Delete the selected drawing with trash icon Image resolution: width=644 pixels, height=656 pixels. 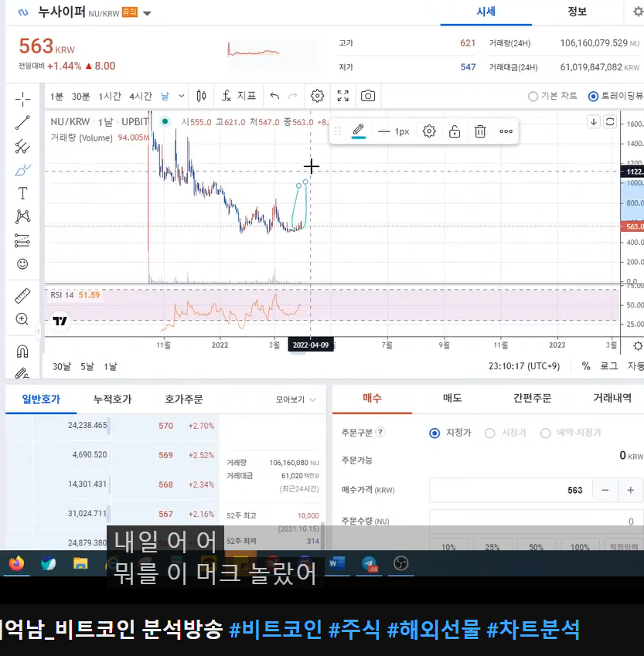click(480, 131)
